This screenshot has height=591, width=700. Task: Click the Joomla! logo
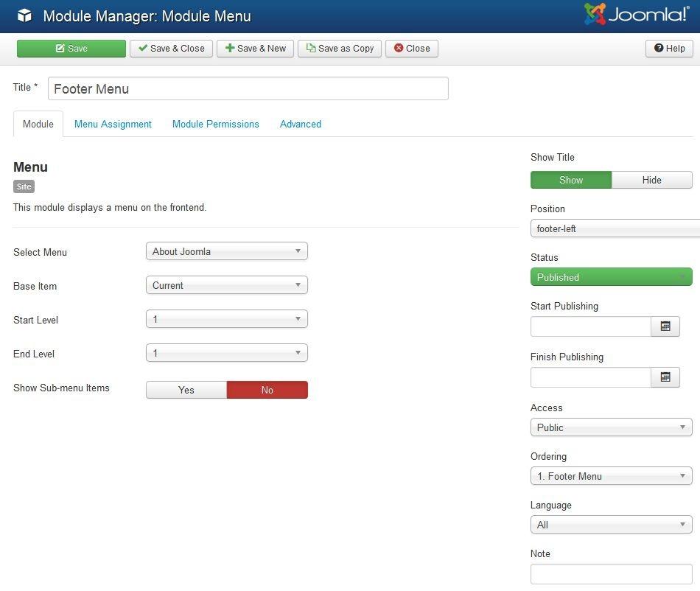637,15
